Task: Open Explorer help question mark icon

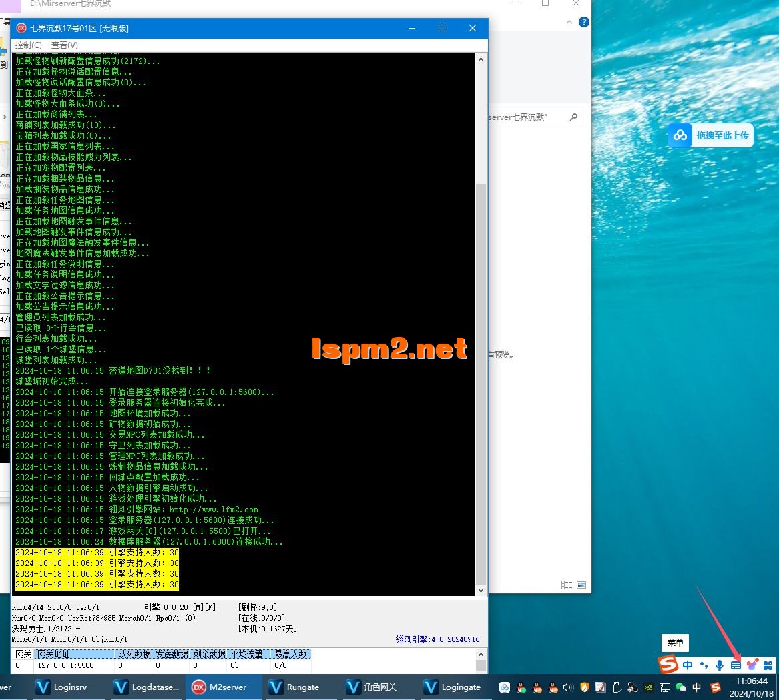Action: (584, 22)
